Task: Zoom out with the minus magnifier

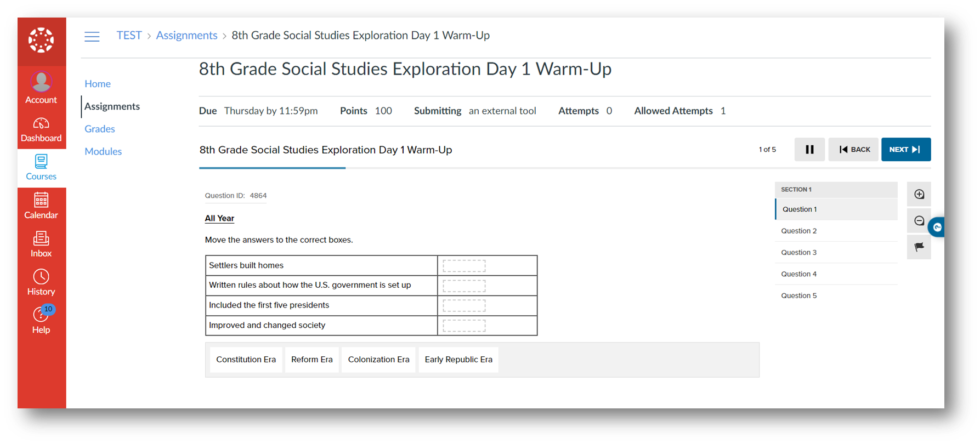Action: pyautogui.click(x=919, y=221)
